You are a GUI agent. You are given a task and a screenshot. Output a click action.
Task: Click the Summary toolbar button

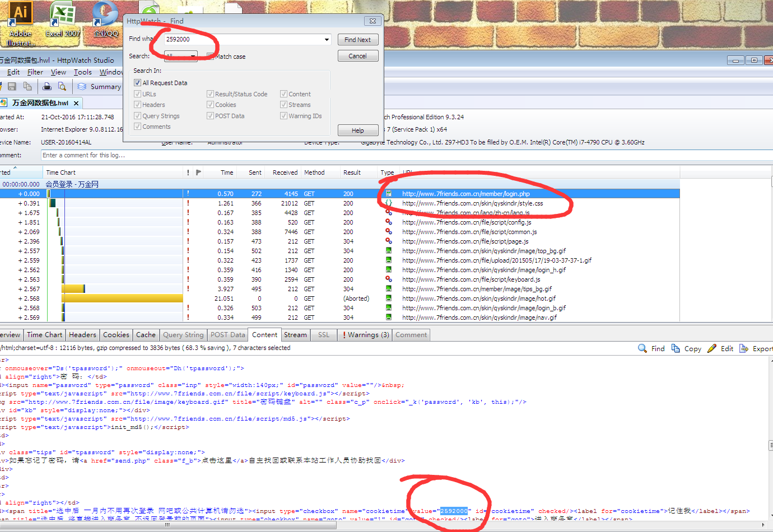(x=99, y=87)
